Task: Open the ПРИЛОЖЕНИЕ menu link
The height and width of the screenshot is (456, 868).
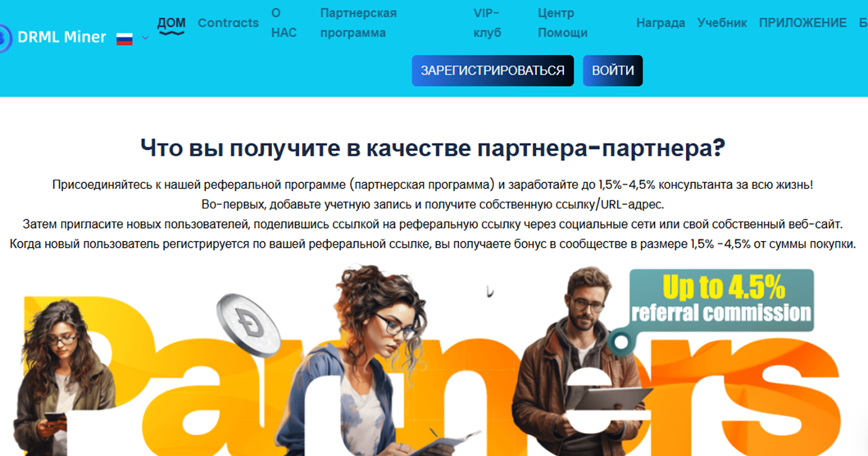Action: 802,23
